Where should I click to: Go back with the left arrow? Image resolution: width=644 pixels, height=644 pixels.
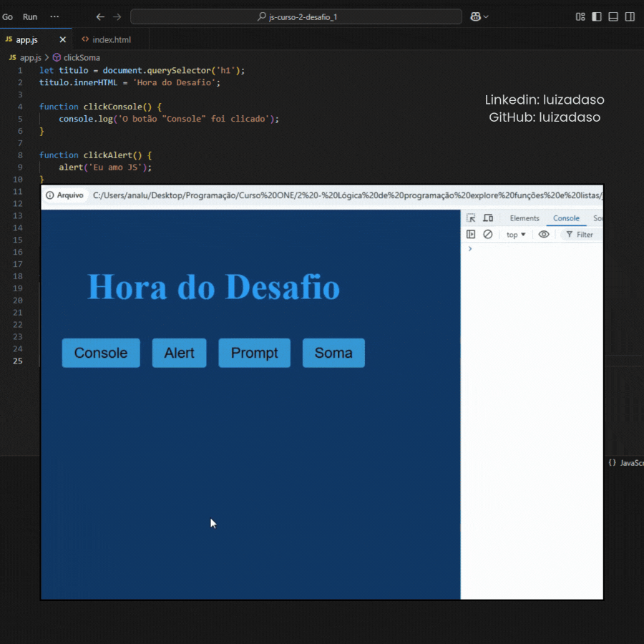[x=100, y=17]
